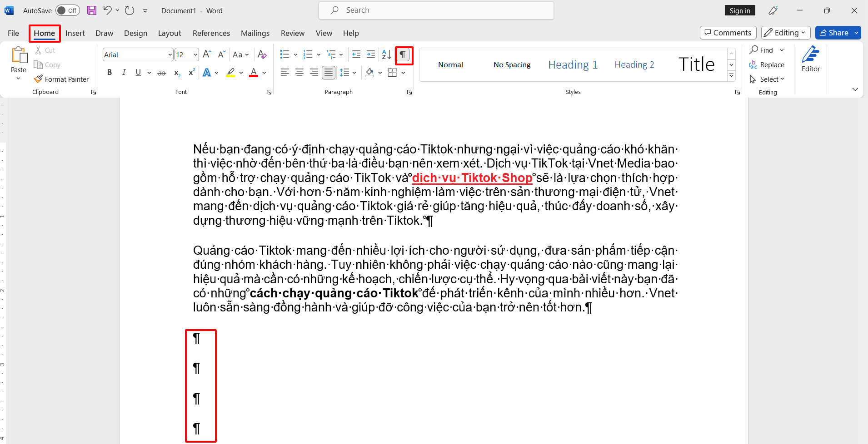Click Text Effects and Typography icon
868x444 pixels.
207,73
